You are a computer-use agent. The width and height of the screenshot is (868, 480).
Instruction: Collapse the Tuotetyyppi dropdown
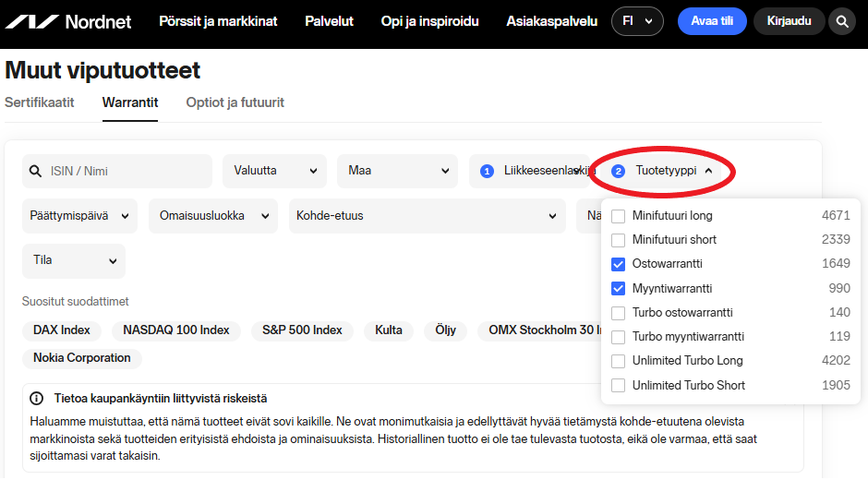tap(662, 171)
